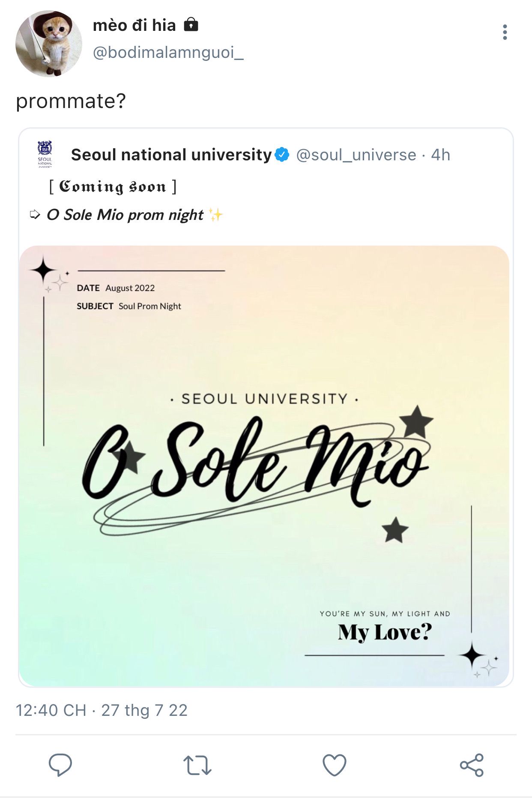Image resolution: width=532 pixels, height=805 pixels.
Task: Open the three-dot more options menu
Action: (505, 32)
